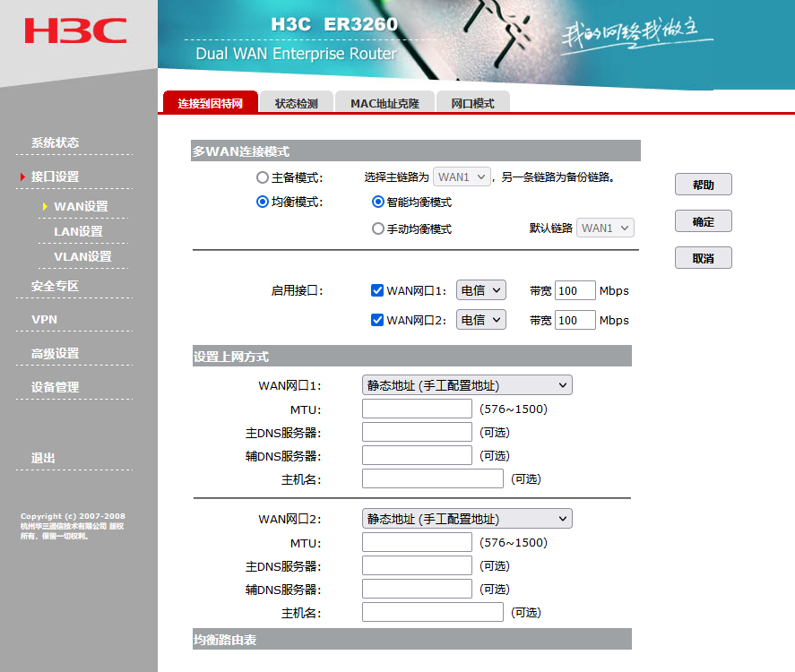
Task: Switch to 网口模式 tab
Action: 472,103
